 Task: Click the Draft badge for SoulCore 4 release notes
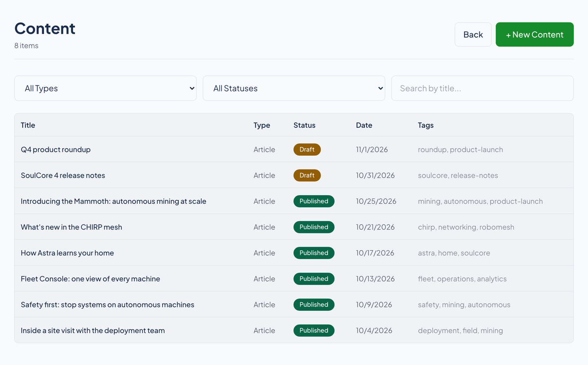(307, 175)
